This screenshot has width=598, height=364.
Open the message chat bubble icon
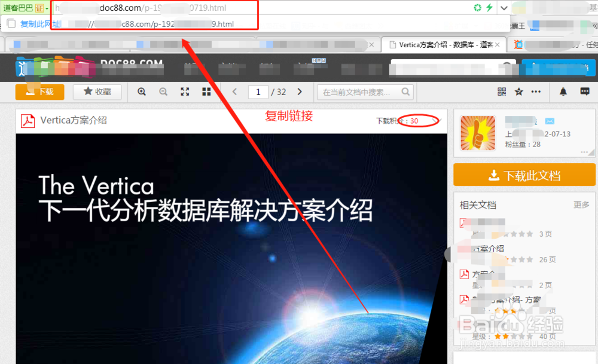[585, 91]
